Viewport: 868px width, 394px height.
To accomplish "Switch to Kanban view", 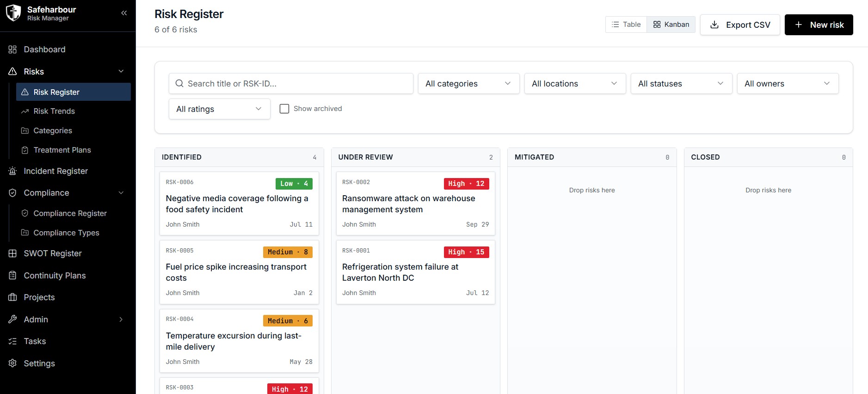I will (x=671, y=25).
